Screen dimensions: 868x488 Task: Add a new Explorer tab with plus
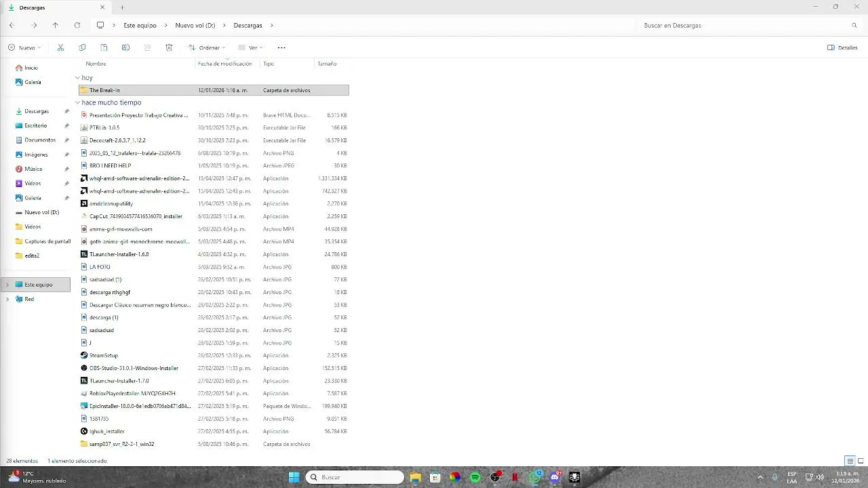(x=122, y=7)
